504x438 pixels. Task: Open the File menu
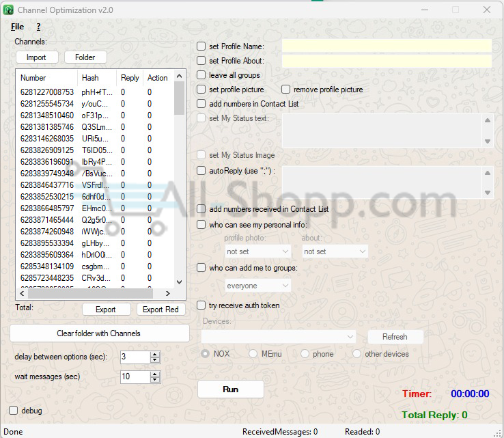pos(17,27)
